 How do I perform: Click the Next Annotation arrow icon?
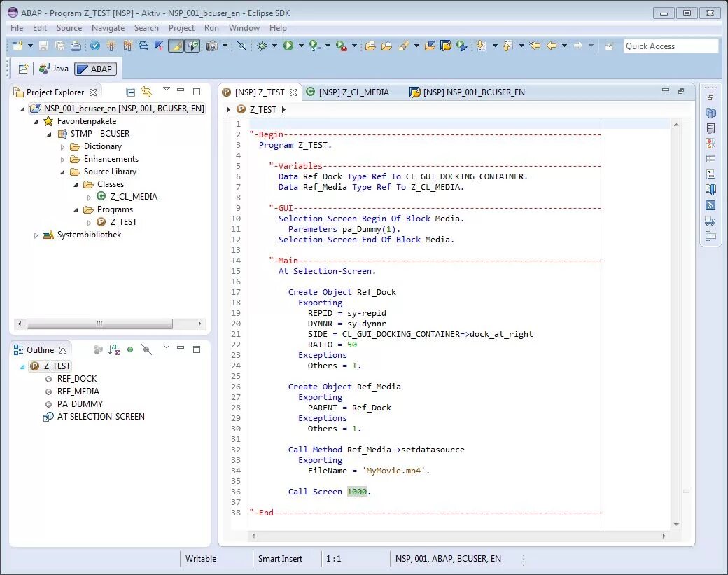[x=481, y=46]
